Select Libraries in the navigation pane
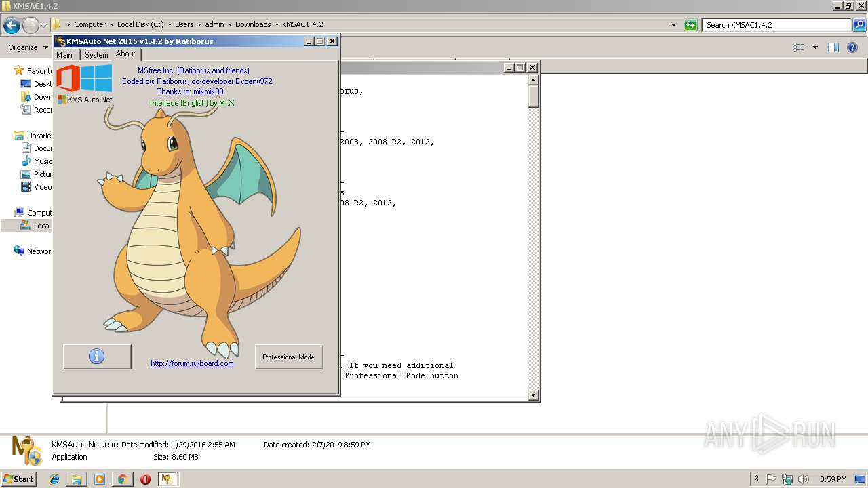Image resolution: width=868 pixels, height=488 pixels. (33, 136)
